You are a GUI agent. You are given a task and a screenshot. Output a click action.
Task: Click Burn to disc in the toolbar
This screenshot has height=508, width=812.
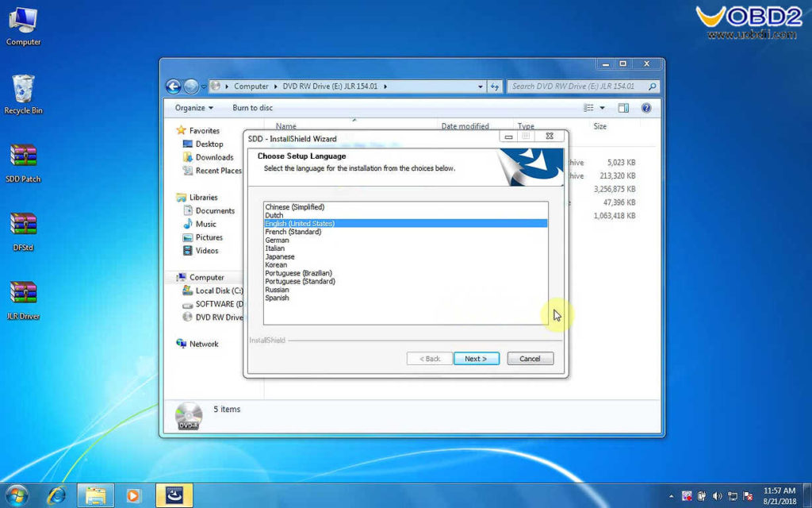[x=252, y=107]
